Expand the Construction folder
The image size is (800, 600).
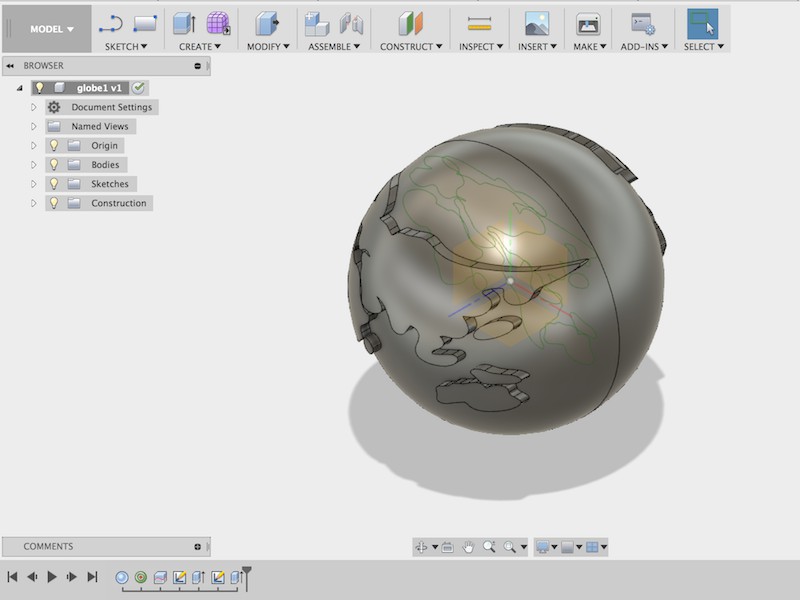[x=34, y=203]
